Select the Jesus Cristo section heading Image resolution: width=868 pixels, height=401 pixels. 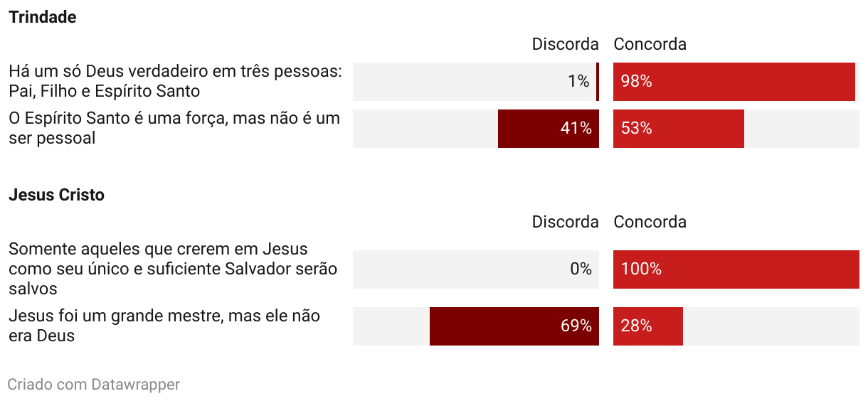coord(56,195)
